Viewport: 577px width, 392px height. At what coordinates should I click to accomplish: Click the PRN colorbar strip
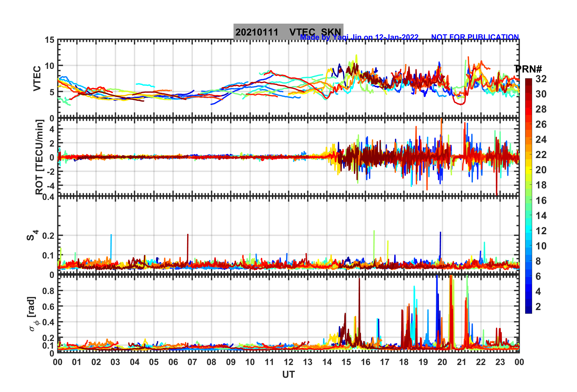[528, 196]
